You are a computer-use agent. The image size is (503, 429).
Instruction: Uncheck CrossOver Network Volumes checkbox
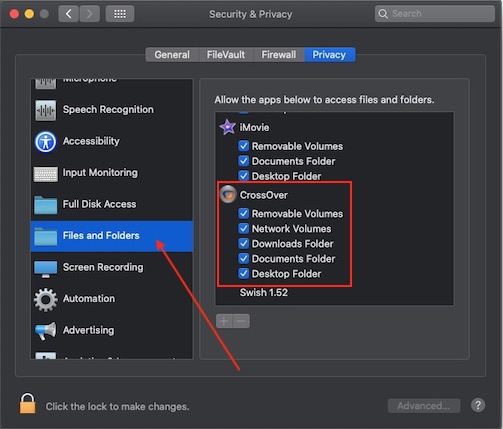(x=244, y=228)
